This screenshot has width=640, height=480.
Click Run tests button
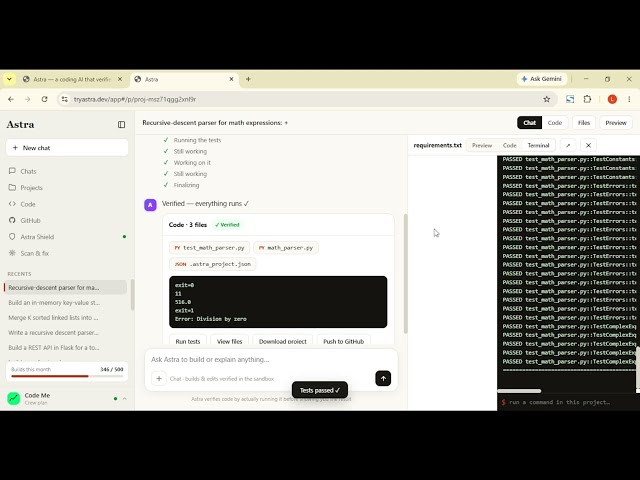point(188,341)
